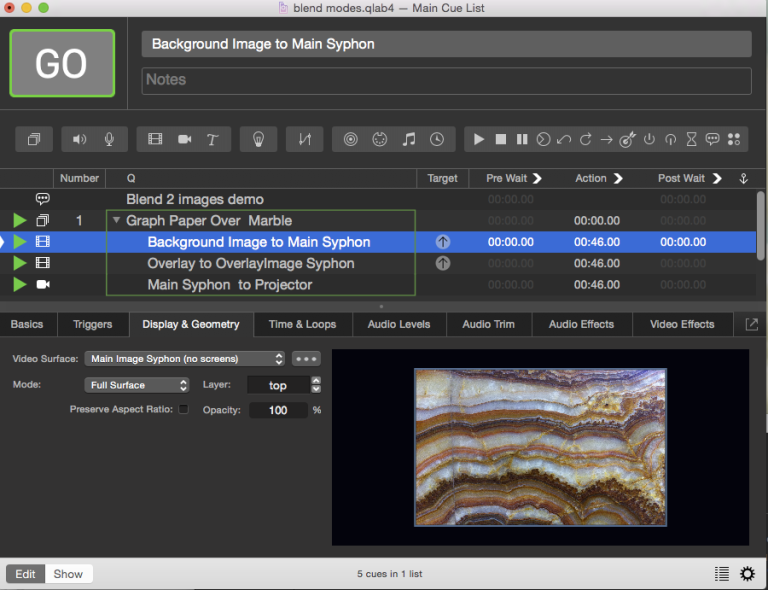Add a new Group cue from toolbar
Image resolution: width=768 pixels, height=590 pixels.
[x=34, y=139]
